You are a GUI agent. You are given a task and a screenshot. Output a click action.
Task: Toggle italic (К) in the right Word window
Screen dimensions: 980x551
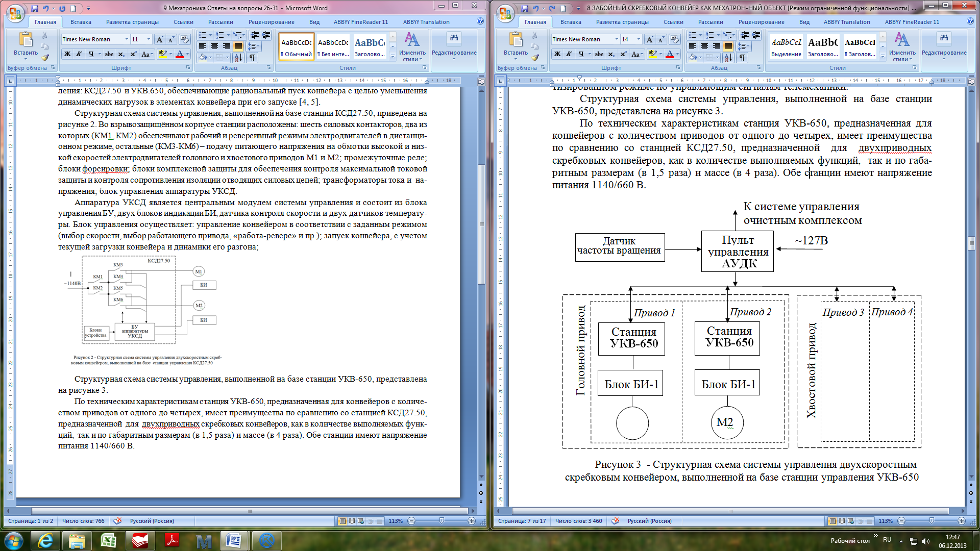tap(569, 54)
